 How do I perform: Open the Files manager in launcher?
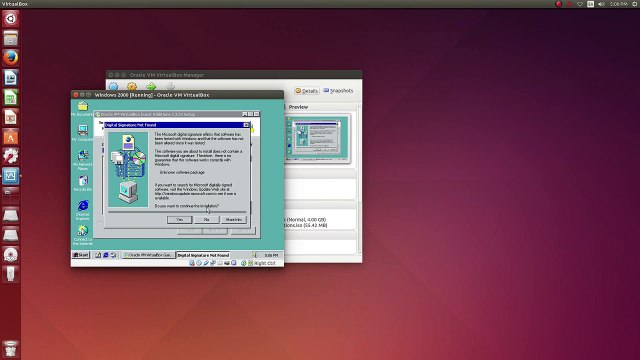[x=11, y=38]
